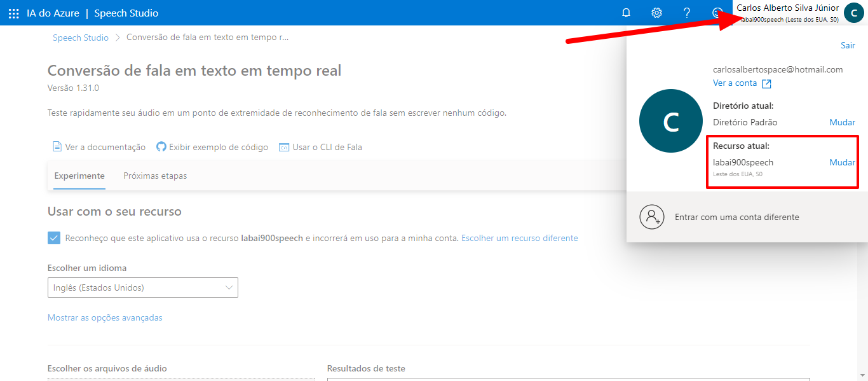Expand Mostrar as opções avançadas
Image resolution: width=868 pixels, height=381 pixels.
105,317
